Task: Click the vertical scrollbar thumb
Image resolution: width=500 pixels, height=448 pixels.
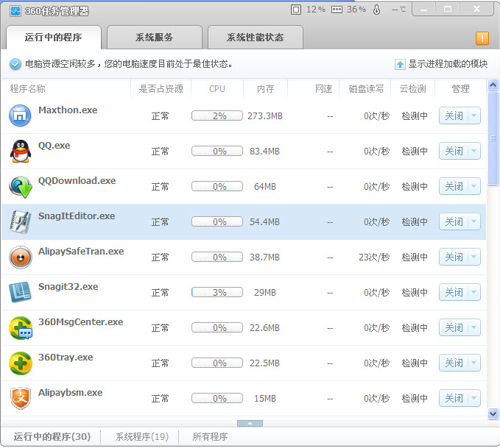Action: (493, 138)
